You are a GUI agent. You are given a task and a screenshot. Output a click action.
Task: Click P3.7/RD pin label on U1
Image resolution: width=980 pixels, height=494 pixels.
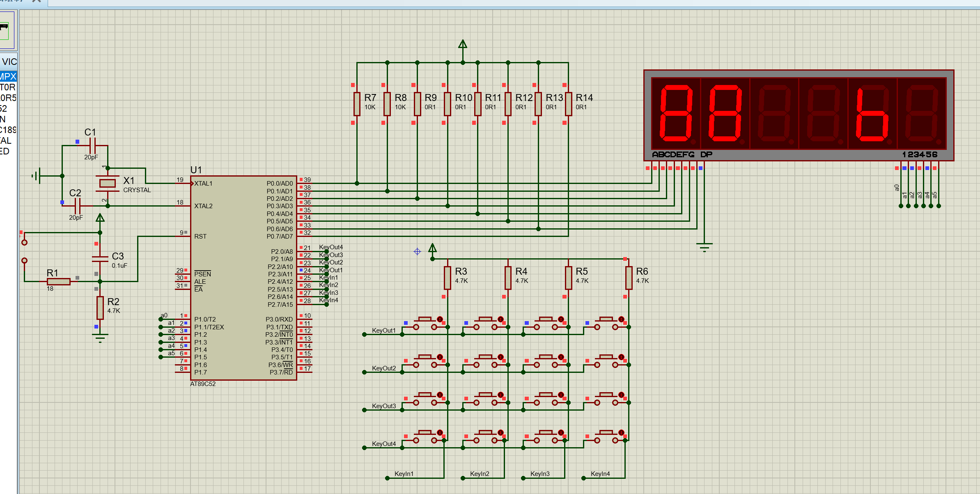pyautogui.click(x=281, y=372)
